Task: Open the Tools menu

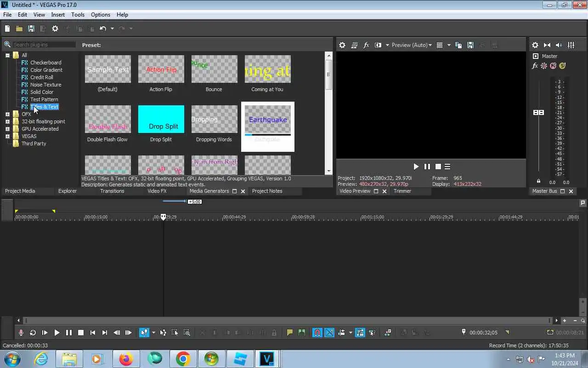Action: (x=78, y=15)
